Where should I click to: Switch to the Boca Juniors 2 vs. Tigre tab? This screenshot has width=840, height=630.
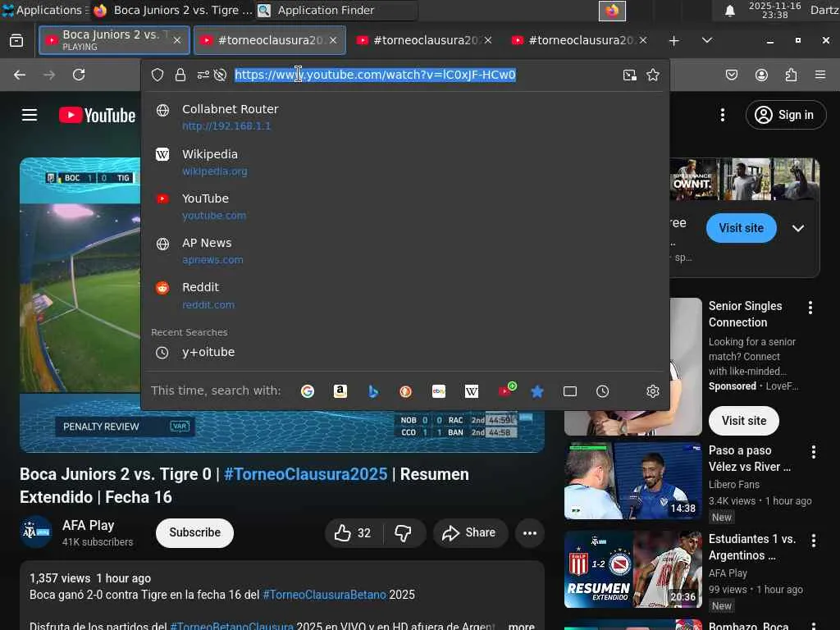click(114, 40)
